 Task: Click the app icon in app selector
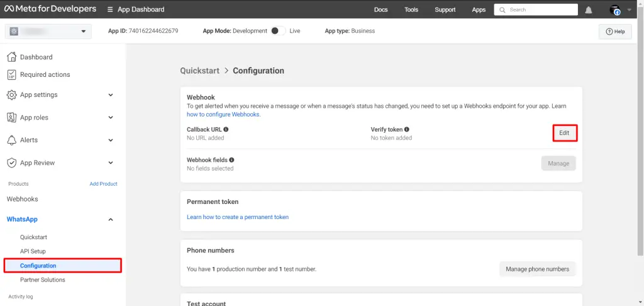click(14, 31)
